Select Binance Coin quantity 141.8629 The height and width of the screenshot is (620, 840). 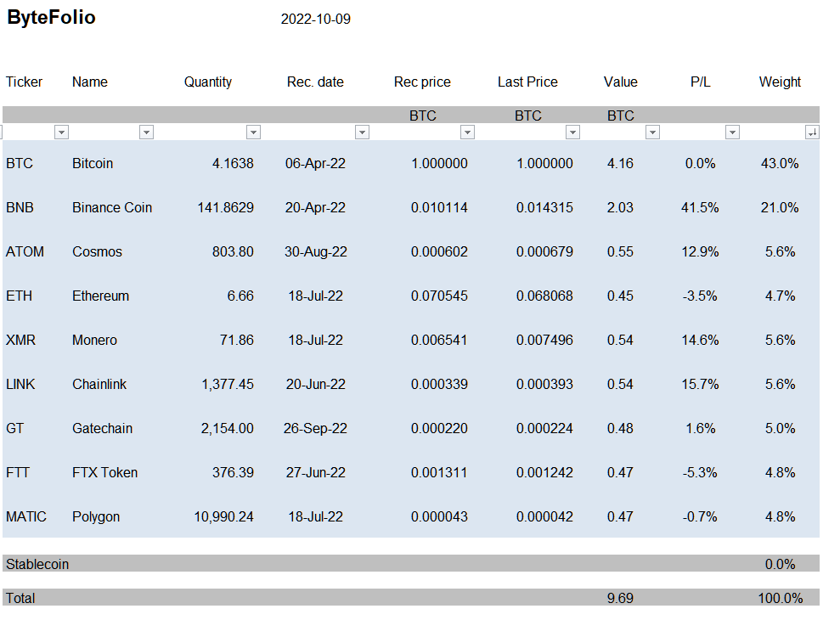pyautogui.click(x=226, y=207)
